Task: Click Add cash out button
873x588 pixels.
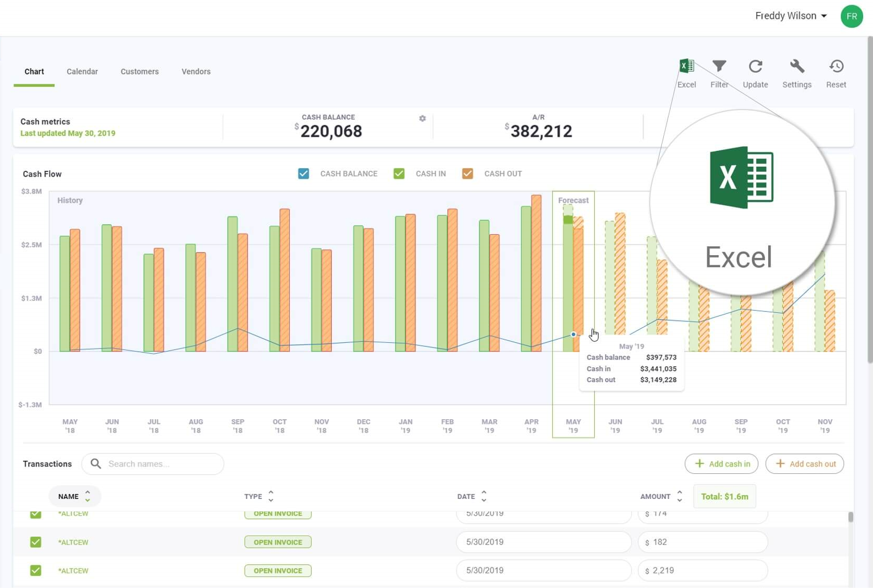Action: [804, 464]
